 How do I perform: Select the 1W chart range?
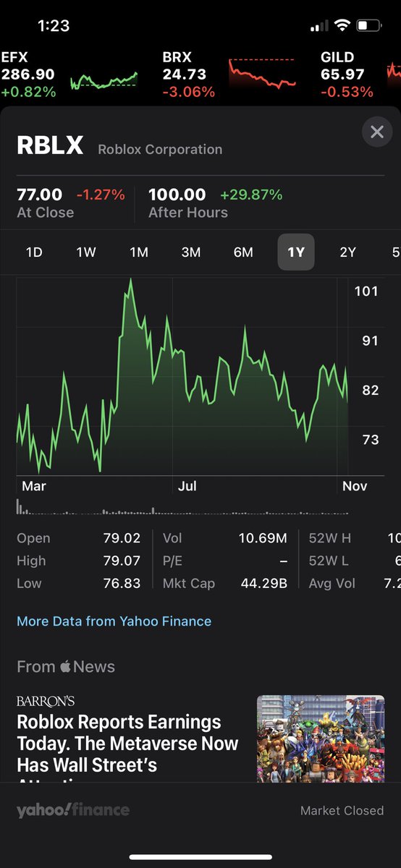coord(86,252)
